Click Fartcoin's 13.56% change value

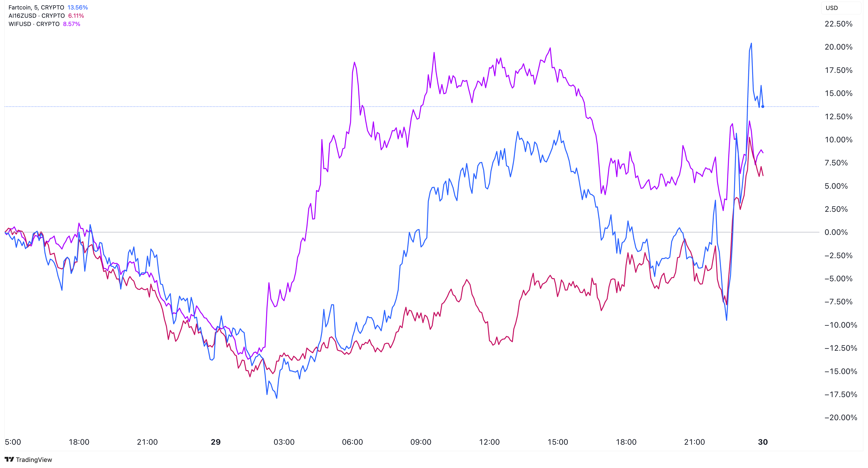point(77,8)
